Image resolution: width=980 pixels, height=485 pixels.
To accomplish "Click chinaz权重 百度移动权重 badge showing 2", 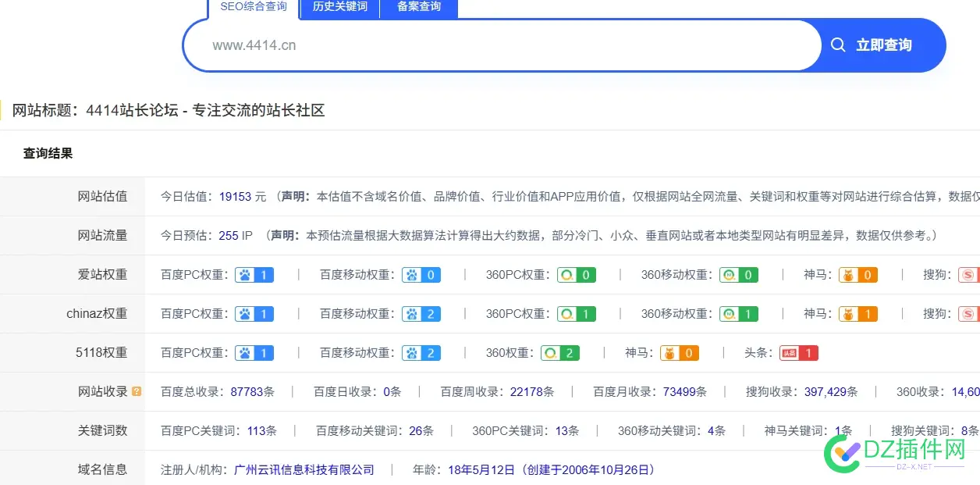I will (x=421, y=314).
